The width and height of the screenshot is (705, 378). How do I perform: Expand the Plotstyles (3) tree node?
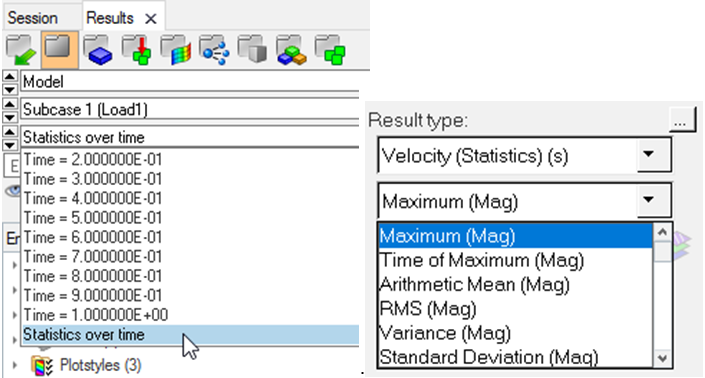(x=14, y=365)
